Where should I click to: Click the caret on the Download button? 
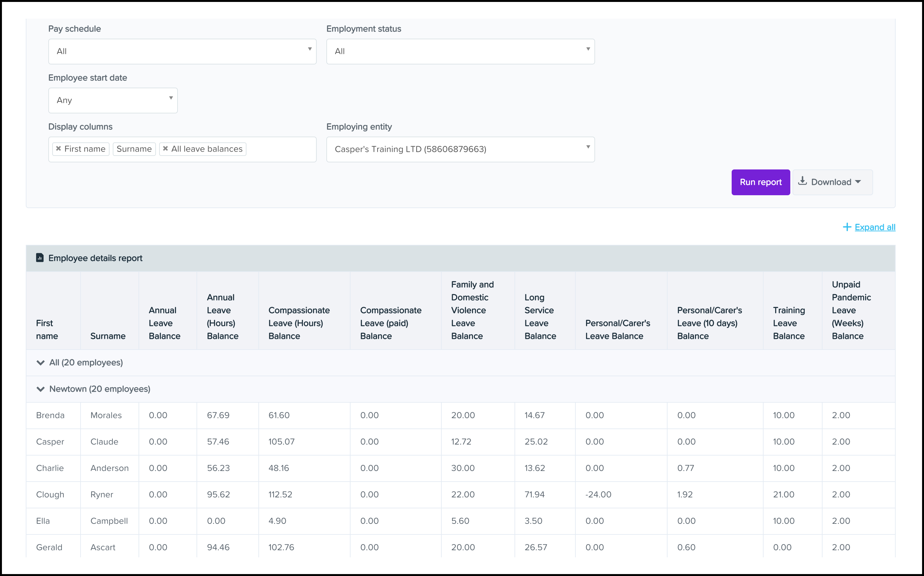(858, 182)
